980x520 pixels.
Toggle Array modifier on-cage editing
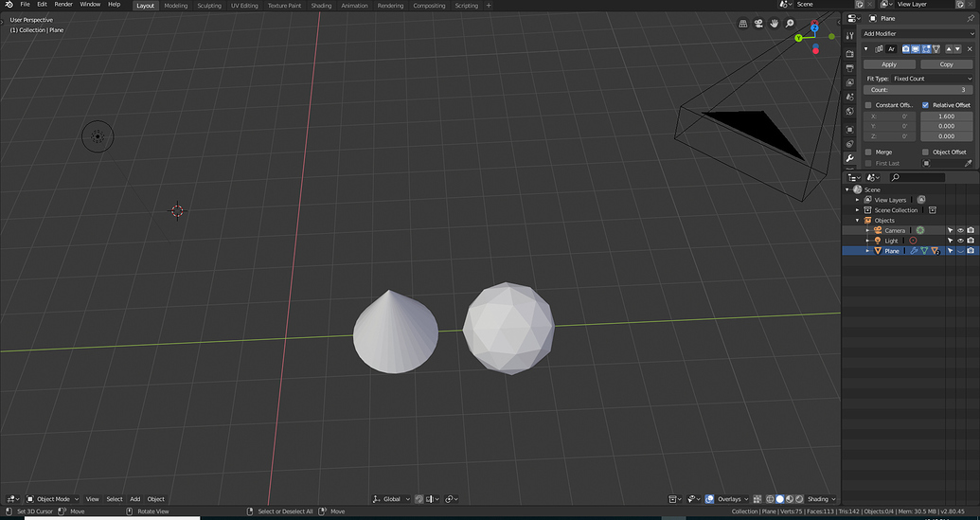(936, 48)
